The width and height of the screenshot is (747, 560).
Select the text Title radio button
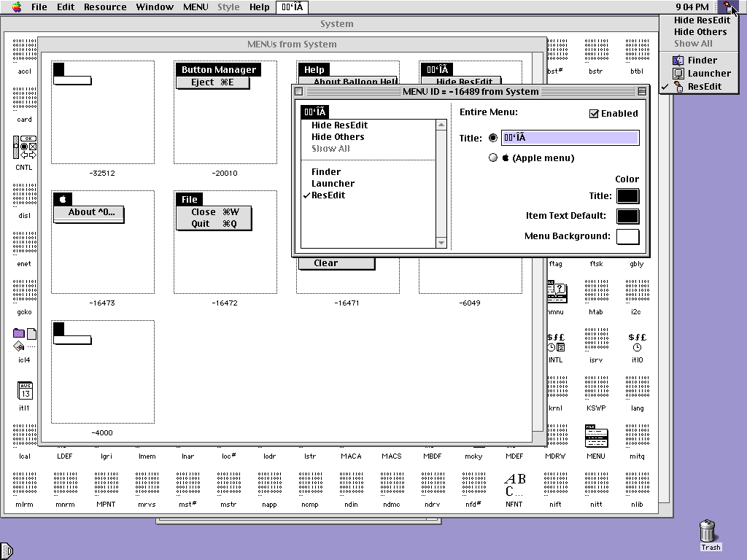tap(493, 138)
